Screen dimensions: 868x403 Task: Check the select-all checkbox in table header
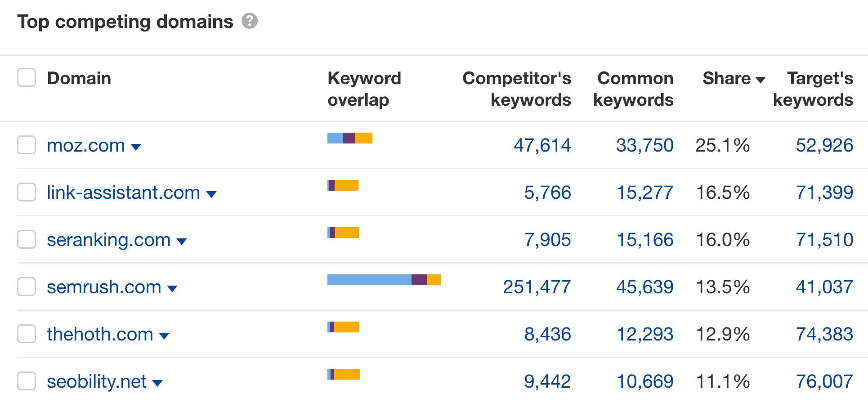click(x=27, y=77)
